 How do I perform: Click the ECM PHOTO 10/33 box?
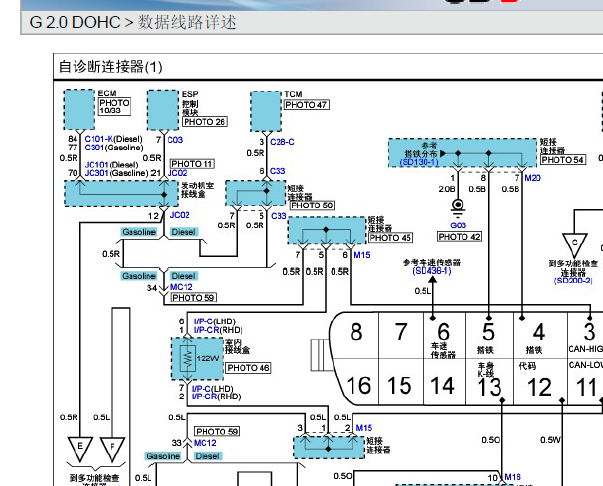pyautogui.click(x=114, y=107)
